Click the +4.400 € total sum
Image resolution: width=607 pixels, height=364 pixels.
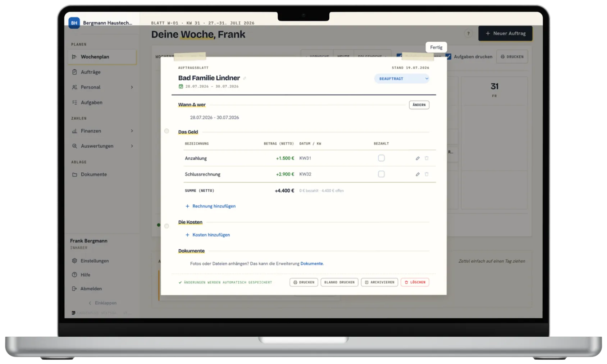(284, 191)
